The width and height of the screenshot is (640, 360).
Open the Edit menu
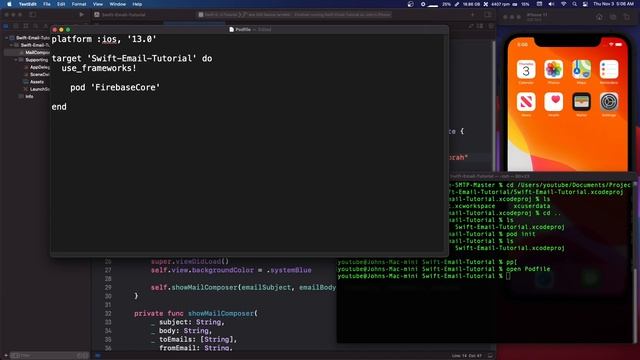pyautogui.click(x=61, y=4)
